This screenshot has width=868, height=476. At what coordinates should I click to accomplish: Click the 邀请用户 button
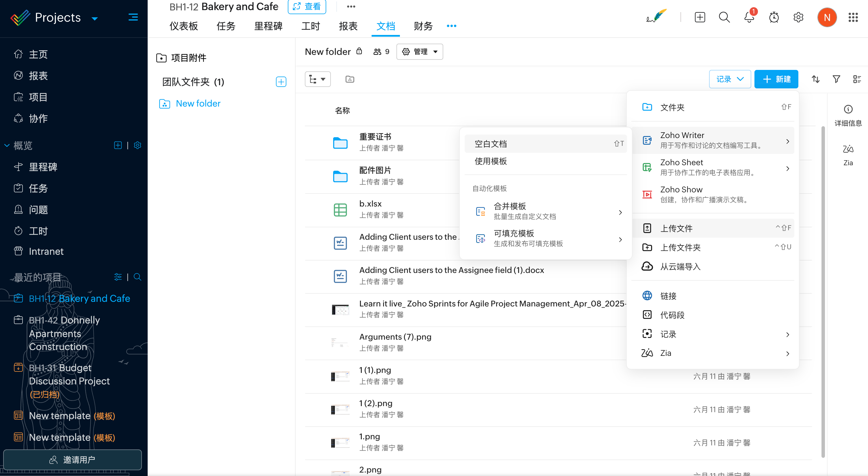[73, 460]
